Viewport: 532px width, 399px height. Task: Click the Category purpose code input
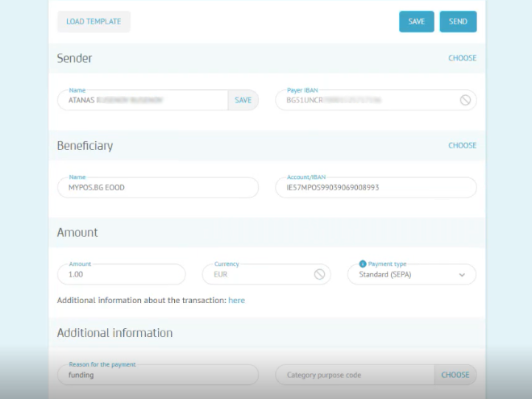[355, 375]
